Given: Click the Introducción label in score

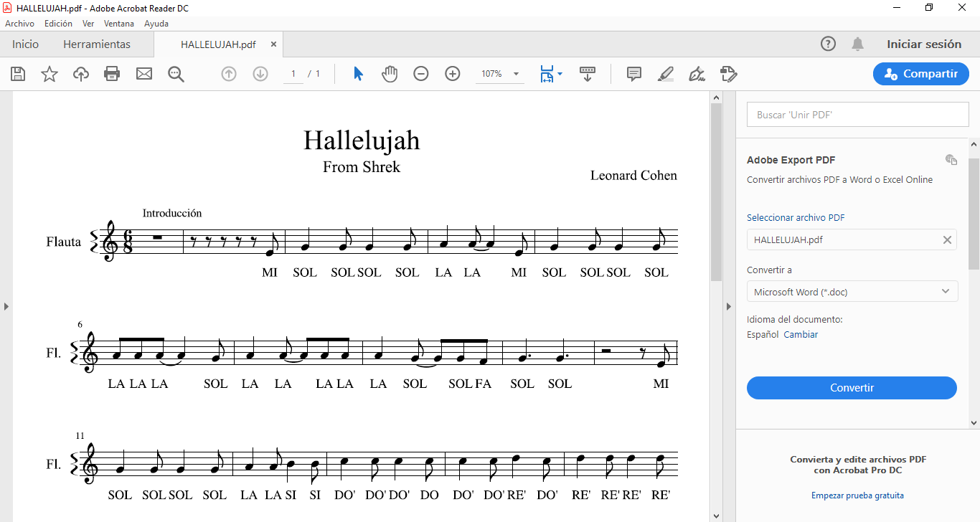Looking at the screenshot, I should tap(172, 213).
